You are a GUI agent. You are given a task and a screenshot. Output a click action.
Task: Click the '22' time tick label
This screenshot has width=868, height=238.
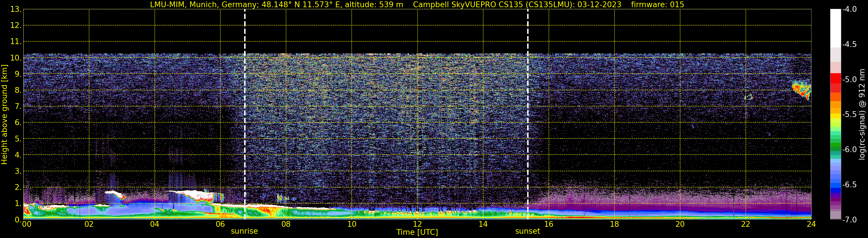click(746, 224)
